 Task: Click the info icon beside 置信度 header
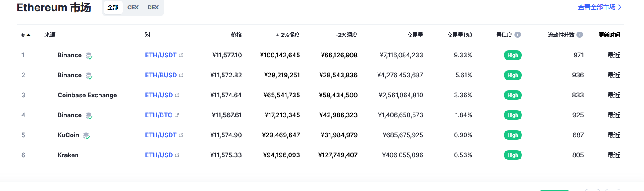pyautogui.click(x=518, y=35)
